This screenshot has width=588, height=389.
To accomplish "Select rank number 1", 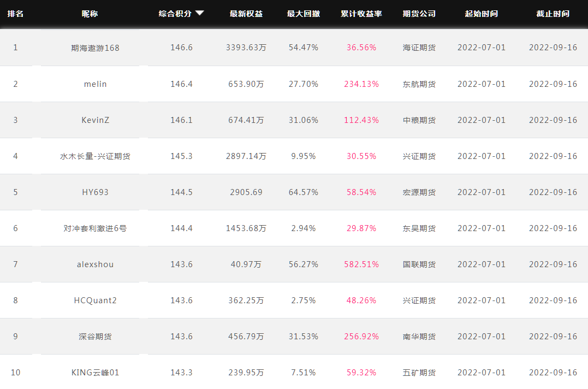I will (15, 48).
